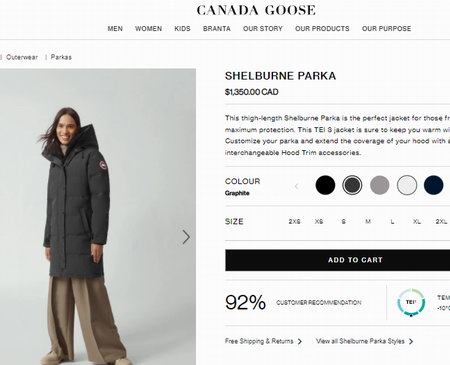Choose the black colour swatch
The image size is (450, 365).
click(325, 185)
